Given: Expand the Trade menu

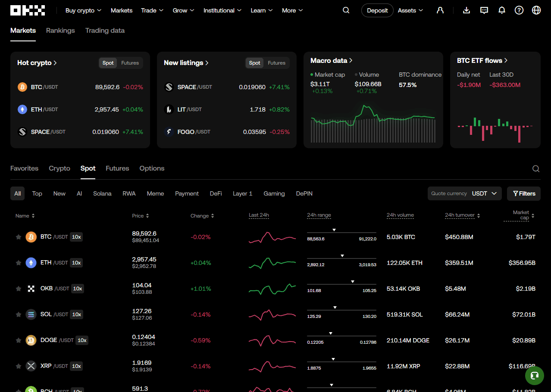Looking at the screenshot, I should click(152, 10).
